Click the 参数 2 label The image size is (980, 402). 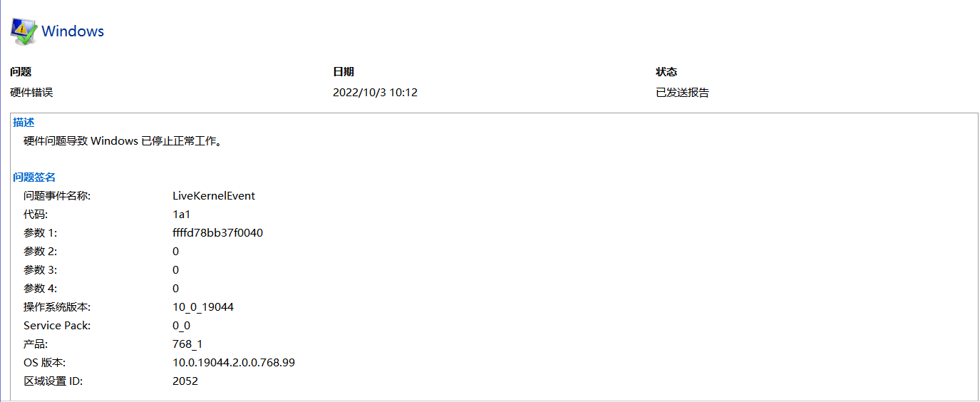pos(41,252)
